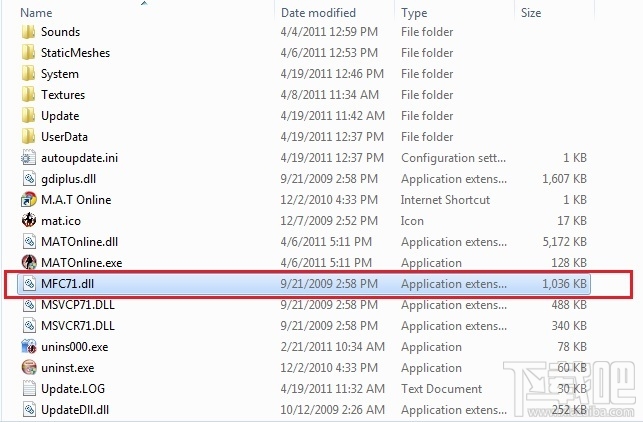The image size is (643, 422).
Task: Sort files by the Size column
Action: point(531,13)
